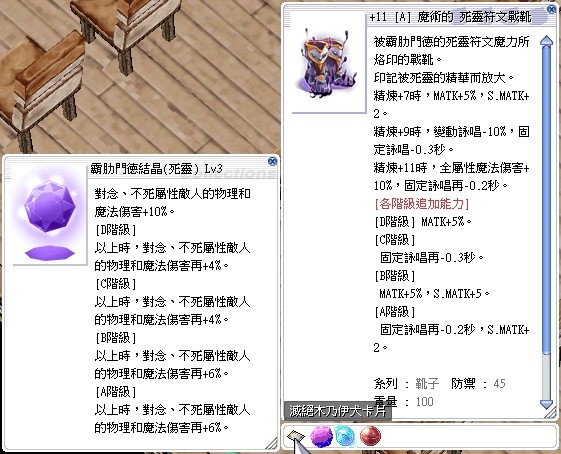The image size is (561, 454).
Task: Click the '精煉+11時，全屬性魔法傷害+' line
Action: pyautogui.click(x=452, y=168)
